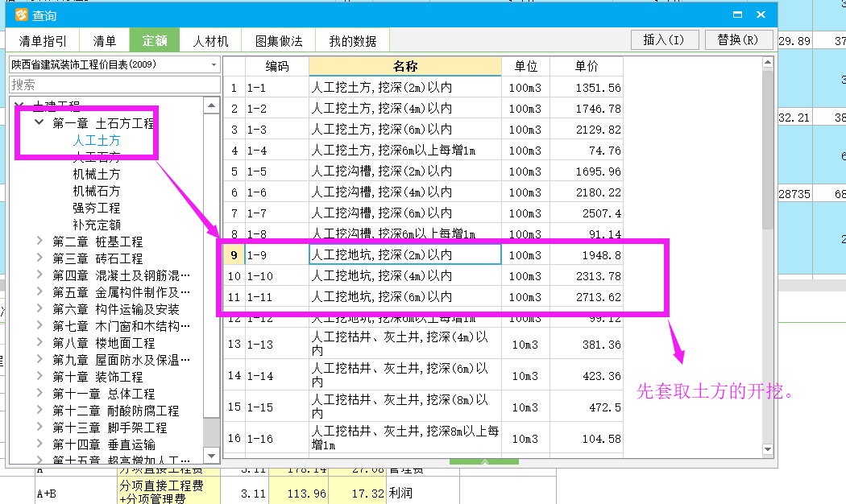Switch to the 清单 tab
This screenshot has width=846, height=504.
(x=104, y=41)
